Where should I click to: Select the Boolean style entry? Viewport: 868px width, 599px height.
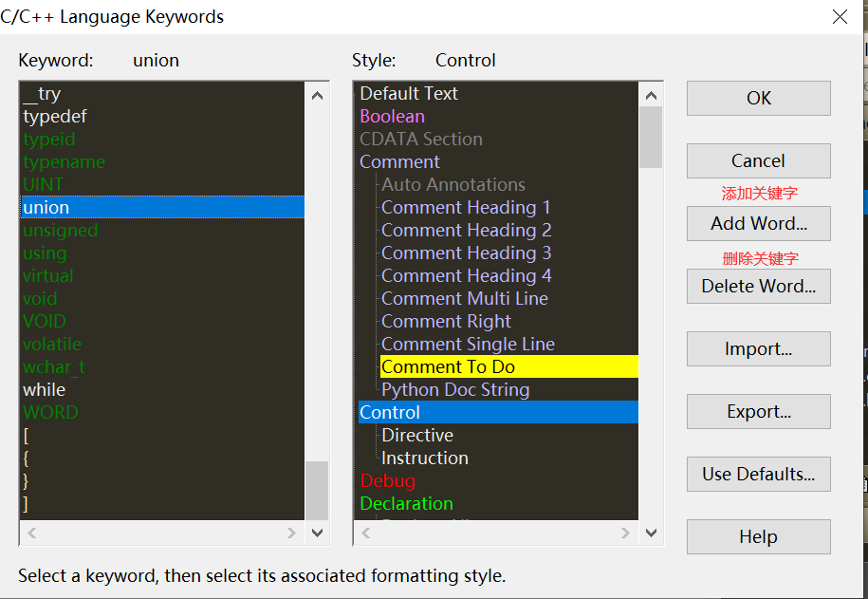pos(392,117)
